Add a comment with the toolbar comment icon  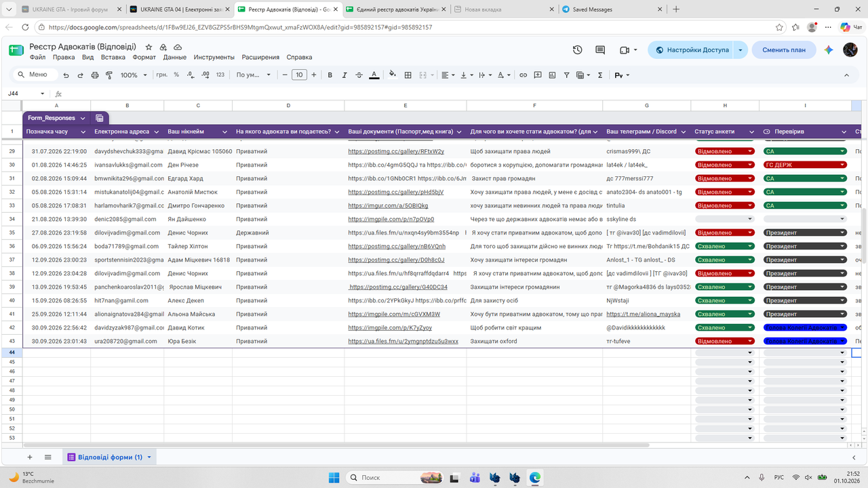tap(537, 75)
